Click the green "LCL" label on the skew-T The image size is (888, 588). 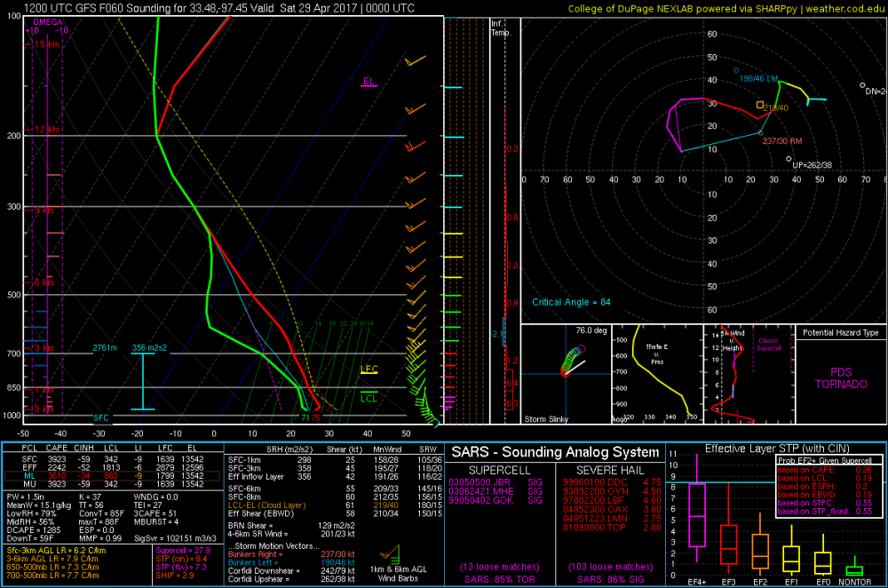369,398
